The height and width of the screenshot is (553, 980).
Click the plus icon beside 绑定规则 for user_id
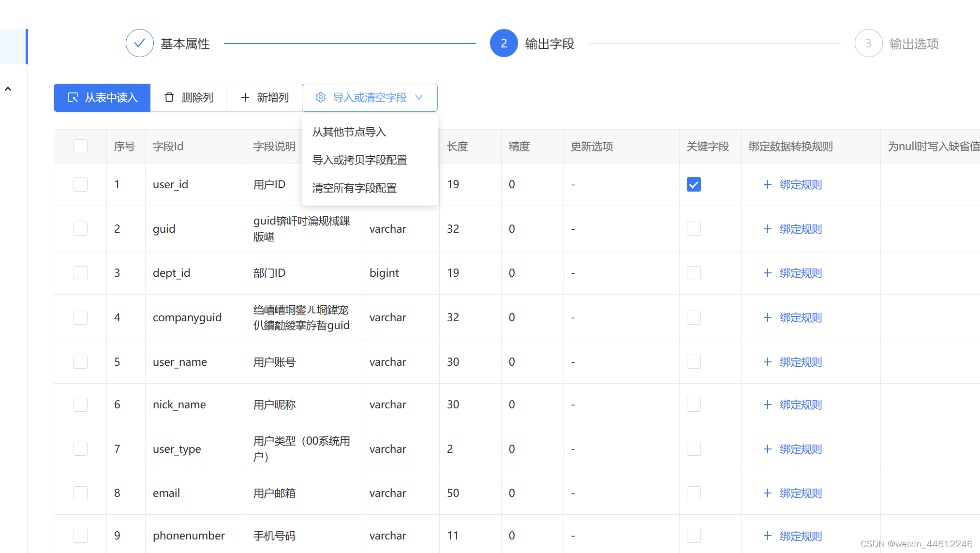pyautogui.click(x=767, y=184)
